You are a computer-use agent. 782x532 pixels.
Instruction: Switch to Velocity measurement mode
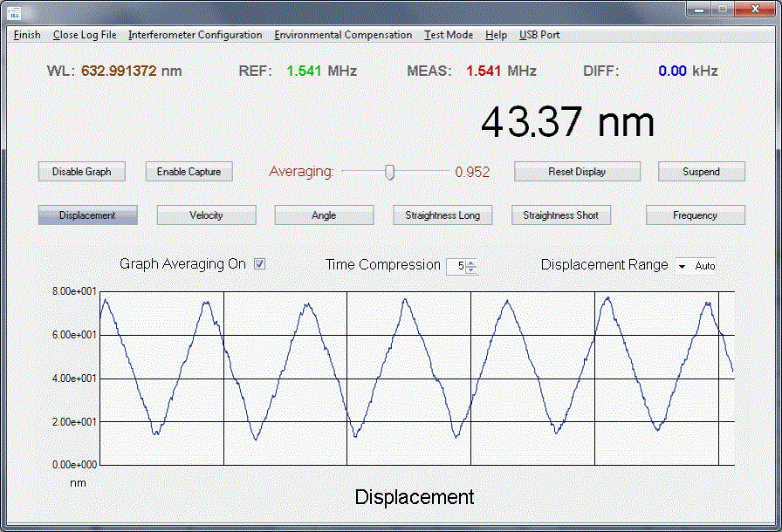tap(206, 215)
